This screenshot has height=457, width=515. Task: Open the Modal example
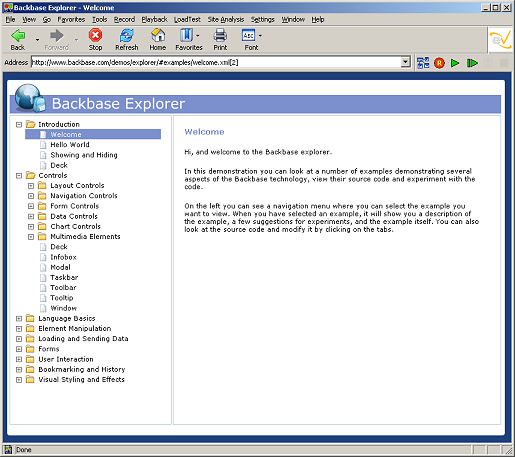60,267
